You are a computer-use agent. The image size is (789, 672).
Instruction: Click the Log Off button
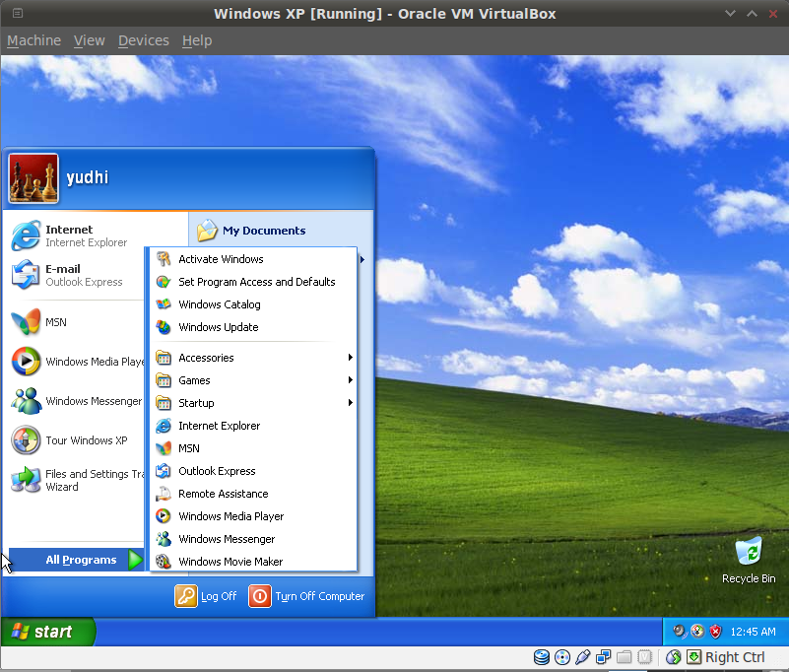click(x=206, y=596)
